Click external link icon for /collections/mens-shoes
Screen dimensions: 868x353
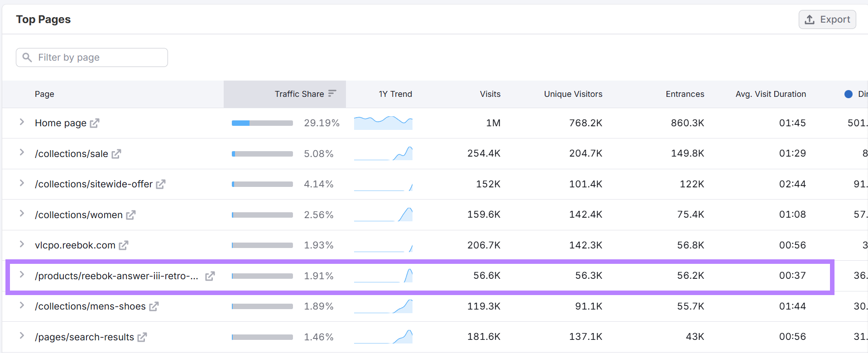(x=154, y=306)
